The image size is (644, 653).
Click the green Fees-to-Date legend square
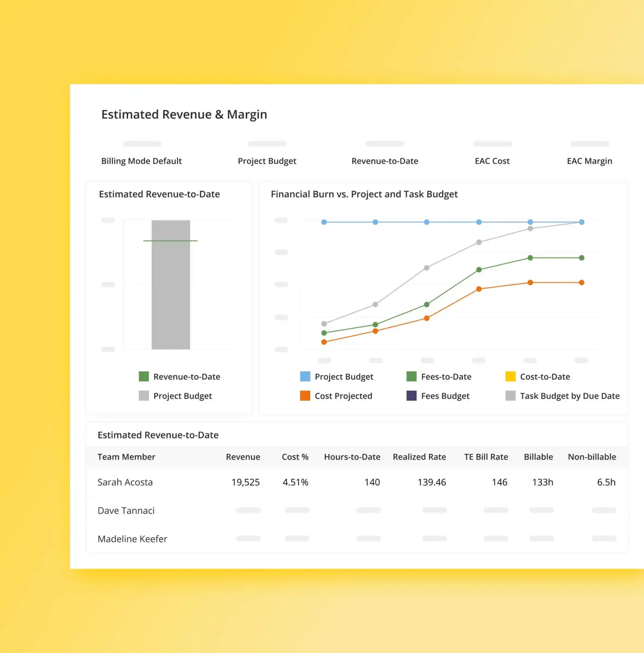411,377
